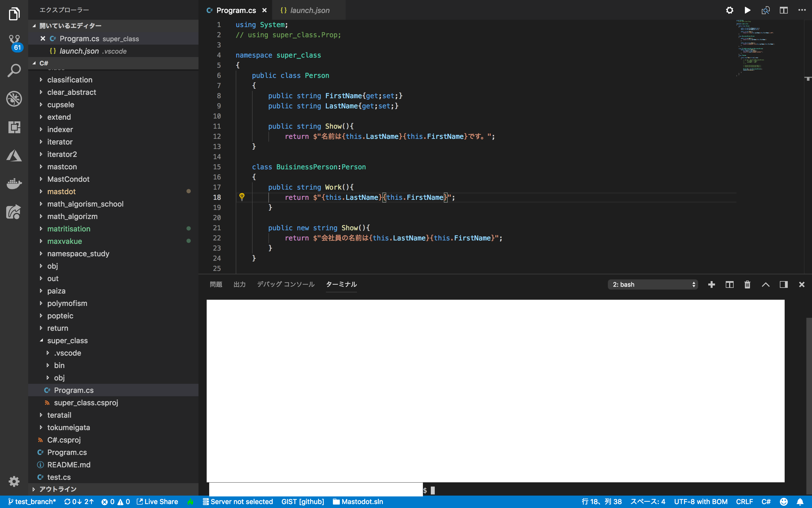The image size is (812, 508).
Task: Open README.md file in explorer
Action: pos(113,465)
